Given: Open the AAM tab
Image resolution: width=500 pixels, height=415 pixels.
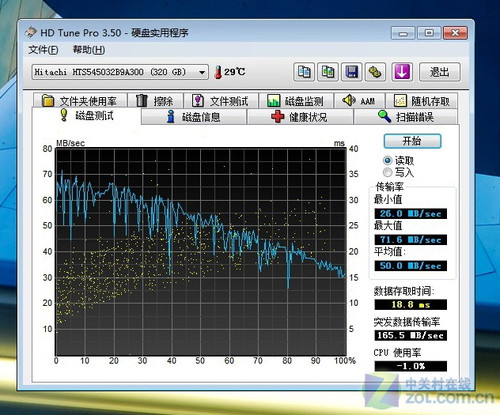Looking at the screenshot, I should pyautogui.click(x=359, y=100).
